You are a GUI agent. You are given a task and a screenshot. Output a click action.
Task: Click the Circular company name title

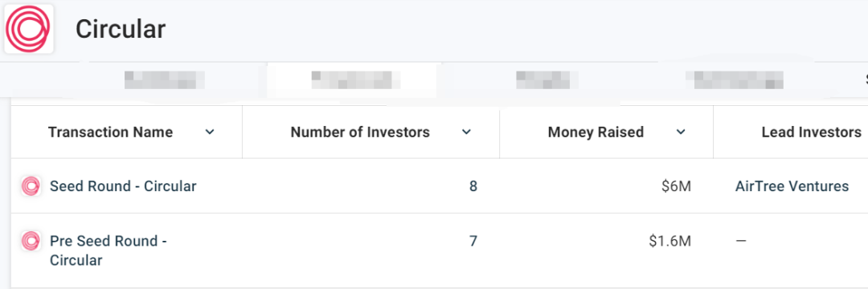(x=121, y=29)
